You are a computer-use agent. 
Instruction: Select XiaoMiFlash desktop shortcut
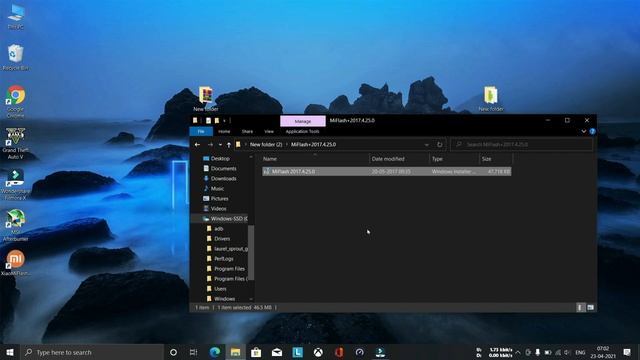16,262
